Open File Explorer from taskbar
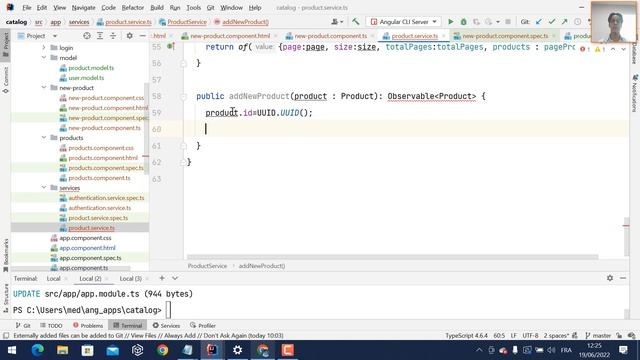This screenshot has height=360, width=640. [x=62, y=350]
